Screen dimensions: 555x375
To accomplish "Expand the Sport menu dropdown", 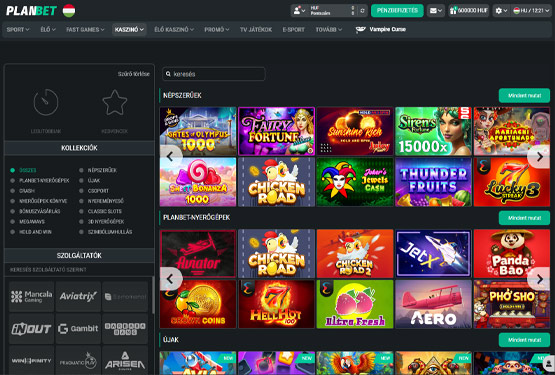I will click(18, 30).
